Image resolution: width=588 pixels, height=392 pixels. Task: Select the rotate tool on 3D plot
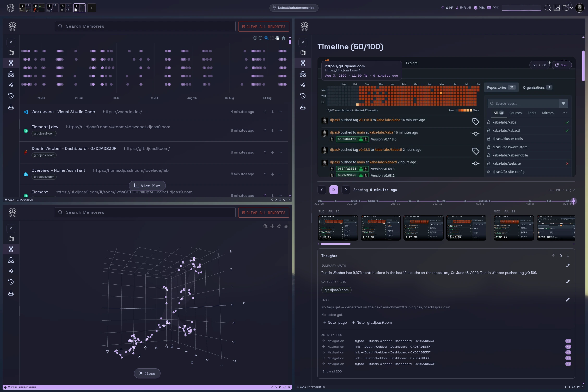tap(279, 226)
